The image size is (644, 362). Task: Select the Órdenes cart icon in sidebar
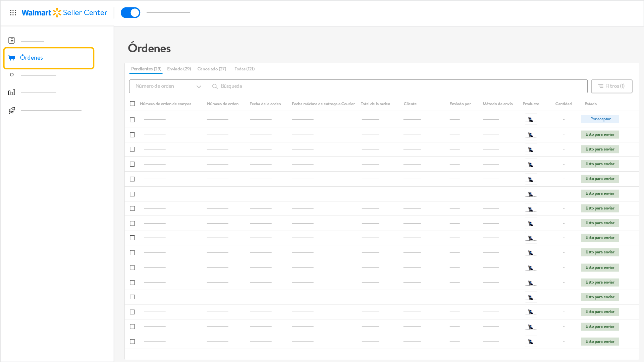[12, 58]
